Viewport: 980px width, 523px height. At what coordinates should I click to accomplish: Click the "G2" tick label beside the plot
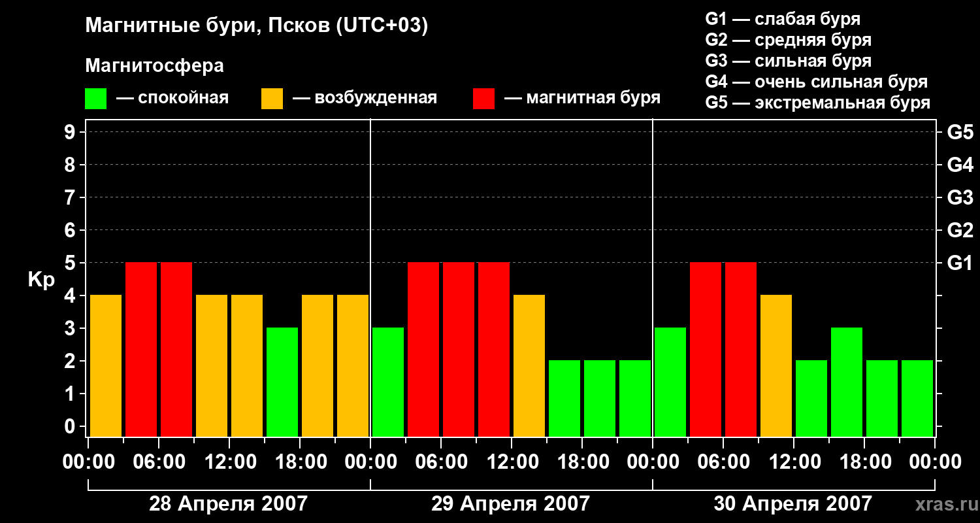[960, 230]
